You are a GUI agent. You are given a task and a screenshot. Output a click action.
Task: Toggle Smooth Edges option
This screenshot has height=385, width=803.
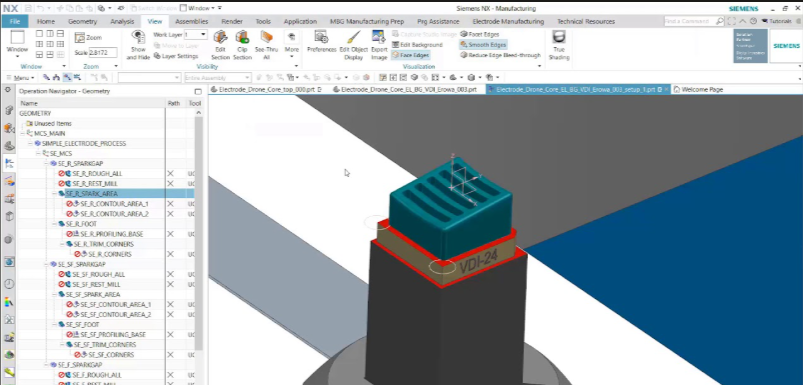click(483, 45)
